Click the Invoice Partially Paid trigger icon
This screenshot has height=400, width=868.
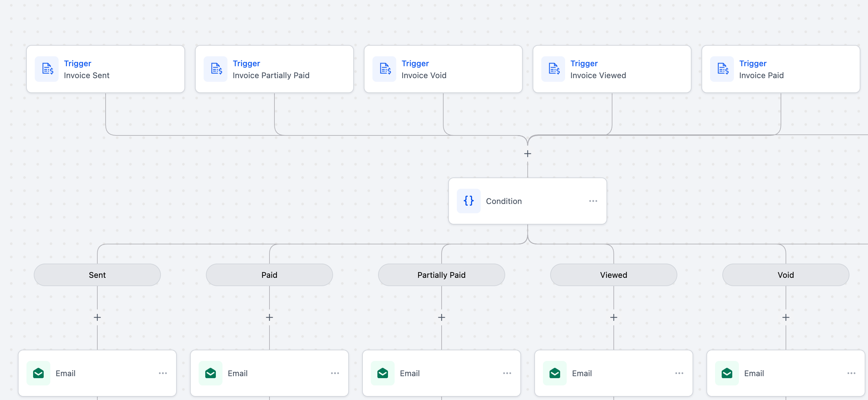(216, 69)
